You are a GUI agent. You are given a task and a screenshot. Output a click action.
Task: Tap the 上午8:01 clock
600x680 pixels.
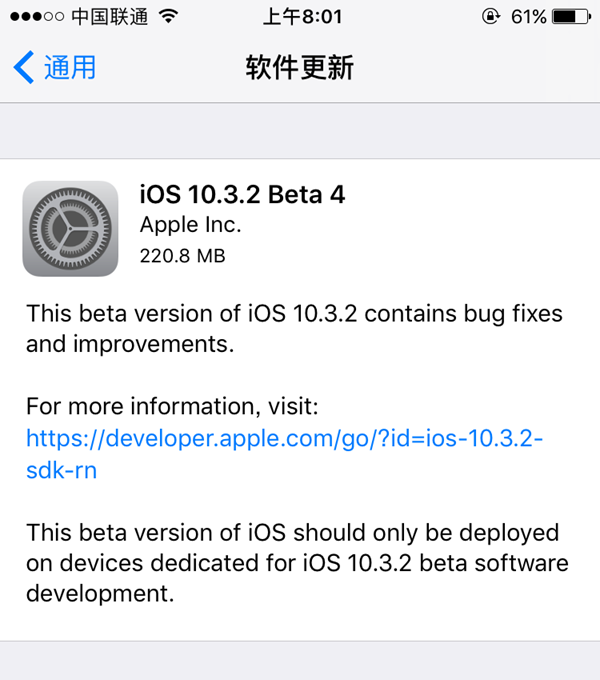(x=302, y=17)
